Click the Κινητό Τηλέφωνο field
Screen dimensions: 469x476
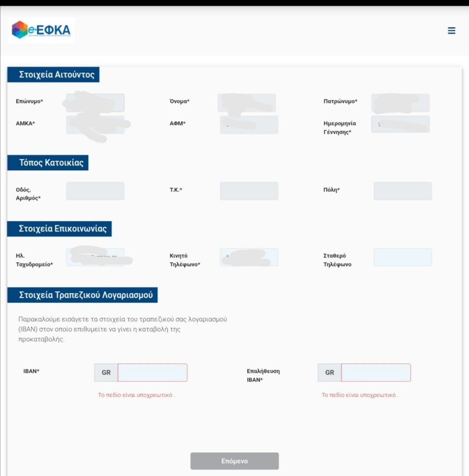249,257
